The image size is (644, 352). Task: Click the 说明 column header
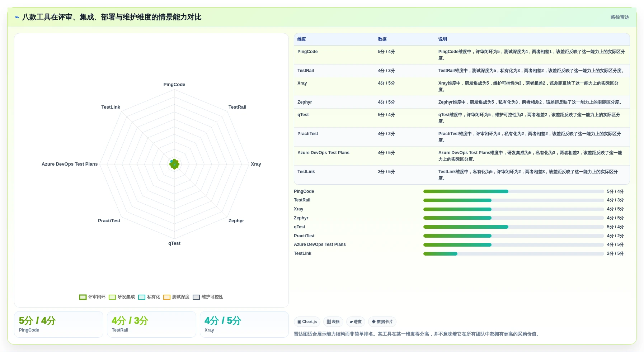pyautogui.click(x=443, y=39)
